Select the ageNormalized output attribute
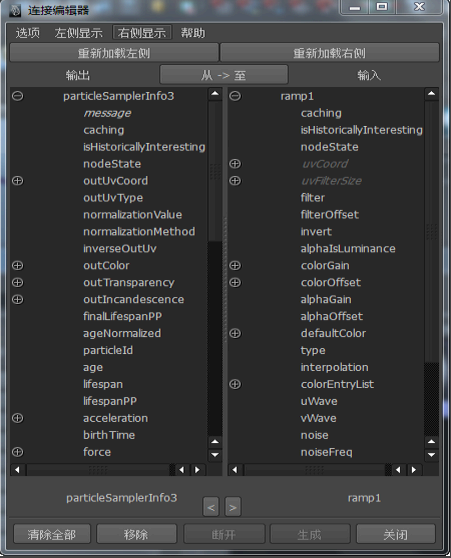This screenshot has height=558, width=451. pyautogui.click(x=122, y=333)
